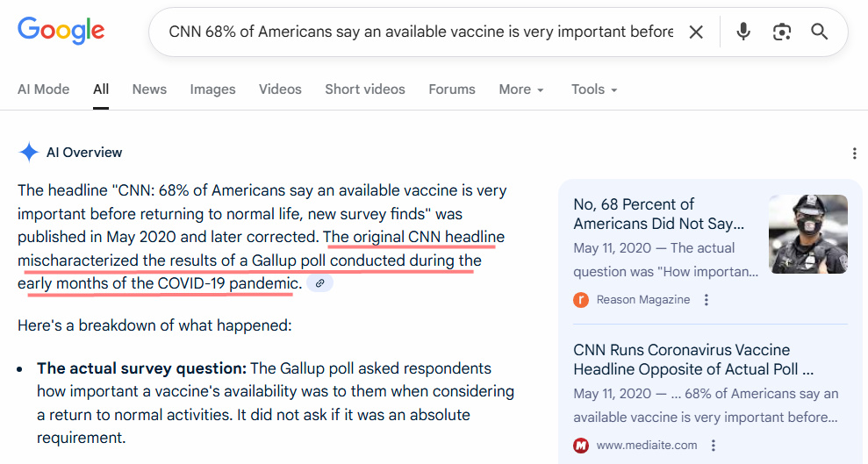Open "No, 68 Percent of Americans" article

658,213
